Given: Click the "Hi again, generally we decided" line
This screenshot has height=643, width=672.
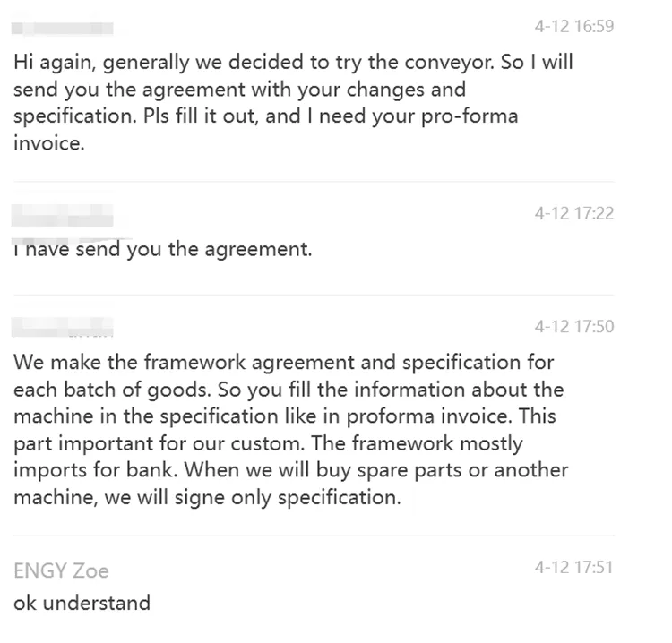Looking at the screenshot, I should pos(293,63).
